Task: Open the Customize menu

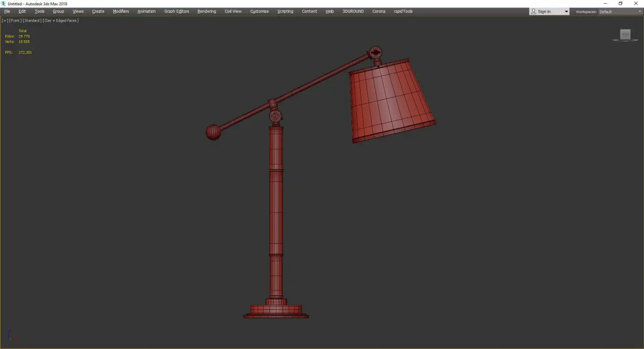Action: 260,11
